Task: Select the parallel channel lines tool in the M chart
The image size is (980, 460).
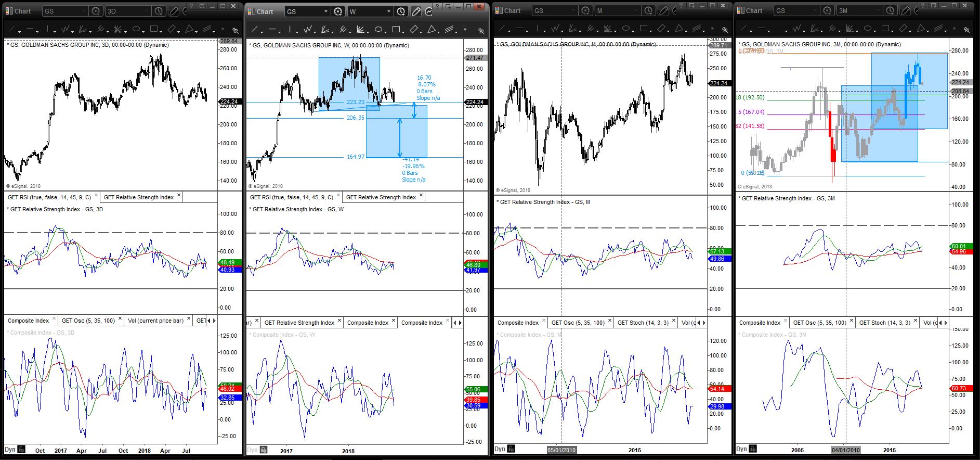Action: (696, 29)
